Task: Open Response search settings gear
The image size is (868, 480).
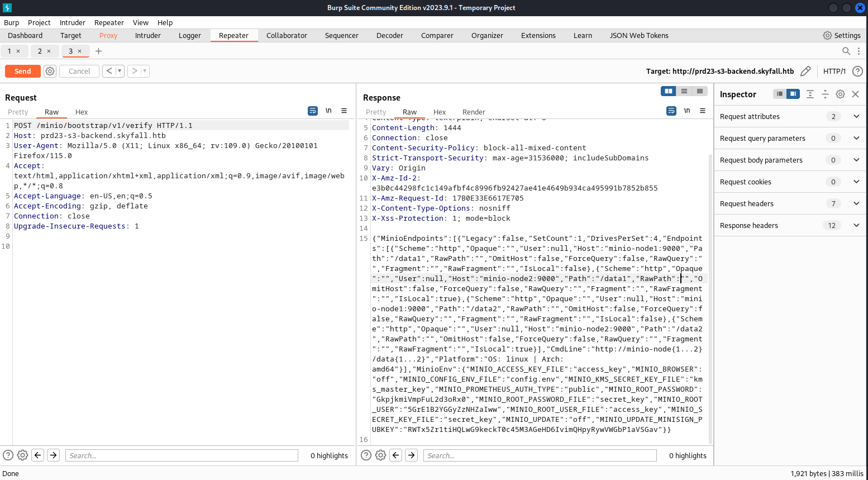Action: 380,455
